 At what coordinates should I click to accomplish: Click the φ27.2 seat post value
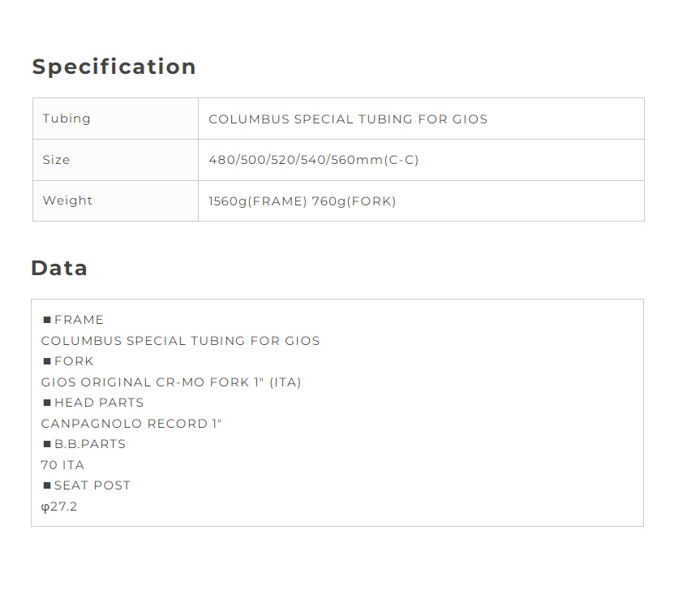coord(59,507)
